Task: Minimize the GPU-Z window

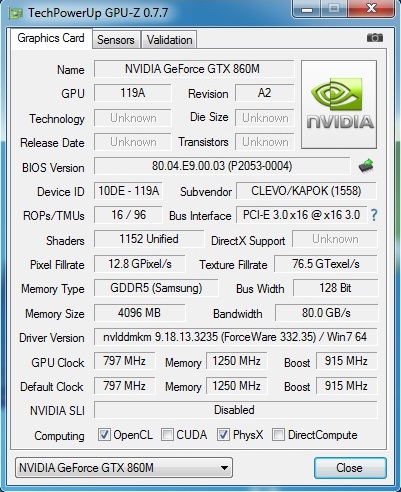Action: click(x=307, y=8)
